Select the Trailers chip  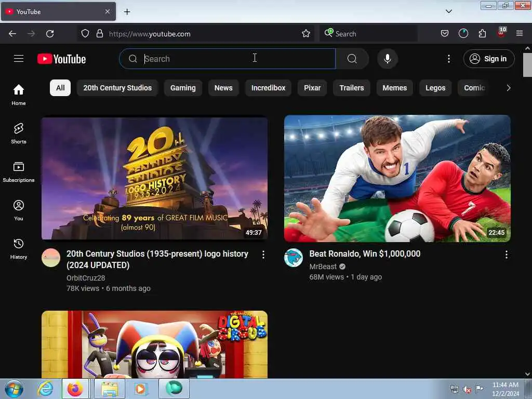click(x=352, y=88)
